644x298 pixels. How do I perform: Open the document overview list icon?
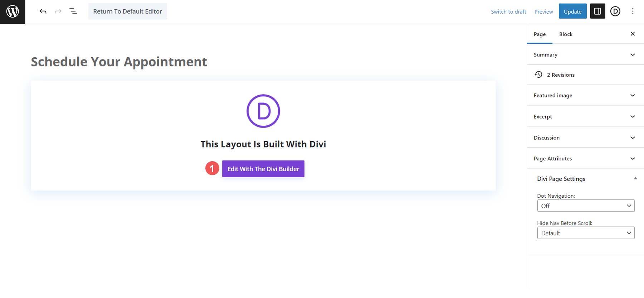point(73,11)
